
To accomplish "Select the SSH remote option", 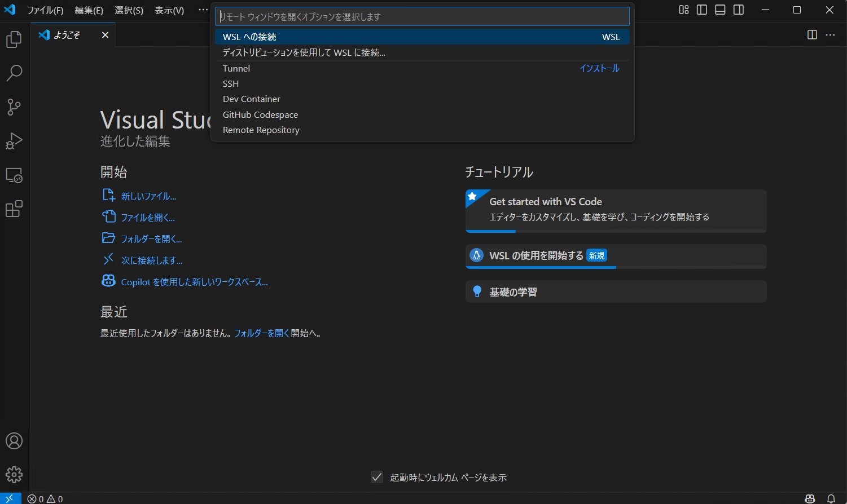I will pos(422,83).
